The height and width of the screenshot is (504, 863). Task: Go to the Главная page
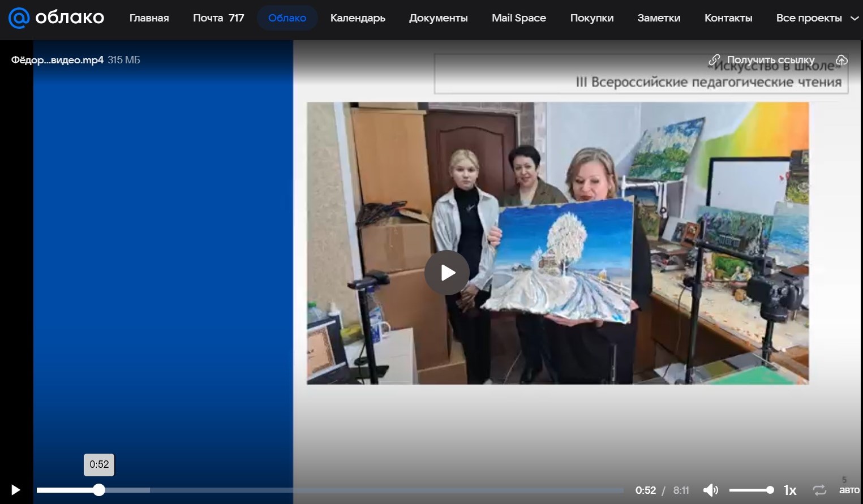[149, 18]
